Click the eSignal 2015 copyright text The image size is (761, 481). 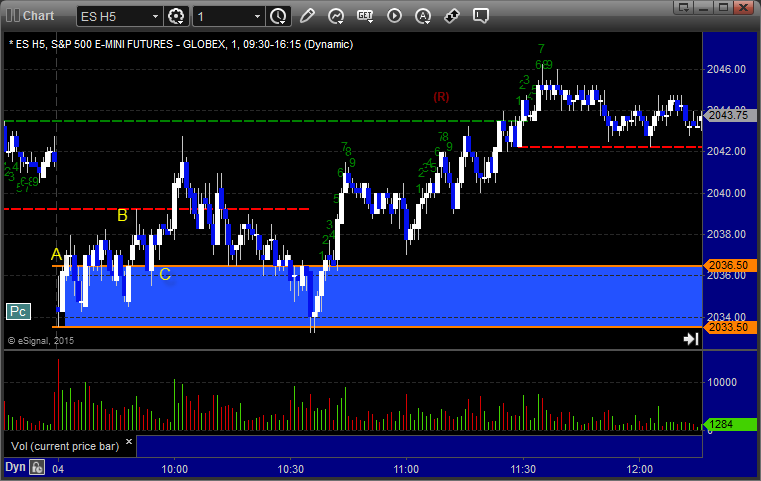point(41,341)
